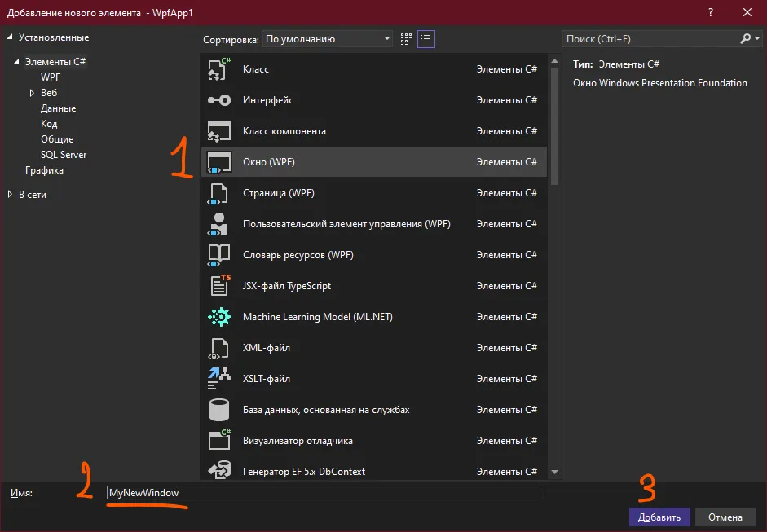
Task: Select the Класс list row text
Action: [256, 69]
